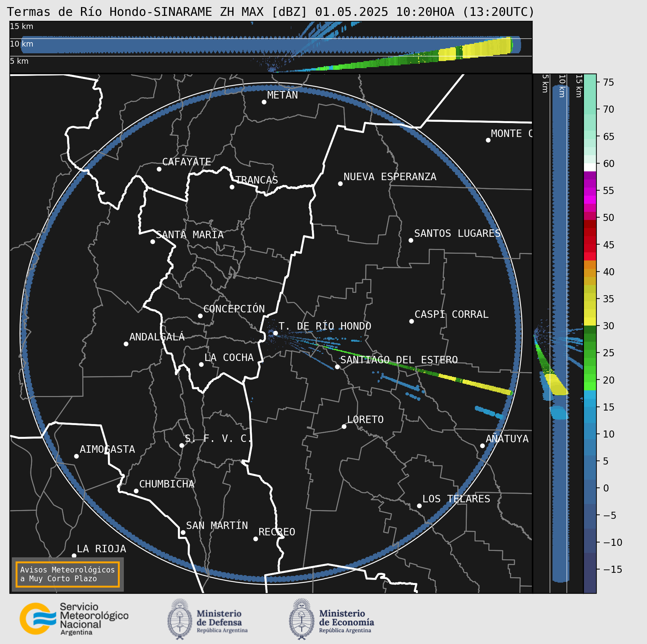Click the CAFAYATE city marker dot
647x644 pixels.
tap(159, 169)
